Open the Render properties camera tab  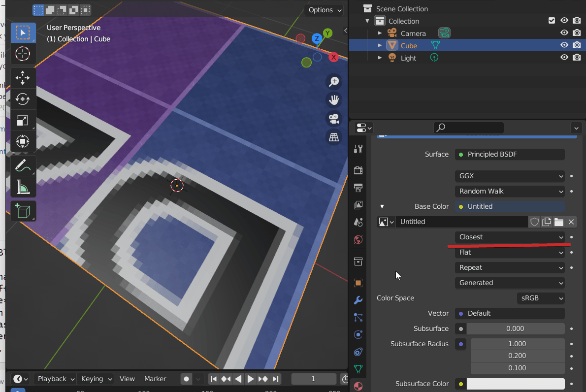[x=358, y=170]
